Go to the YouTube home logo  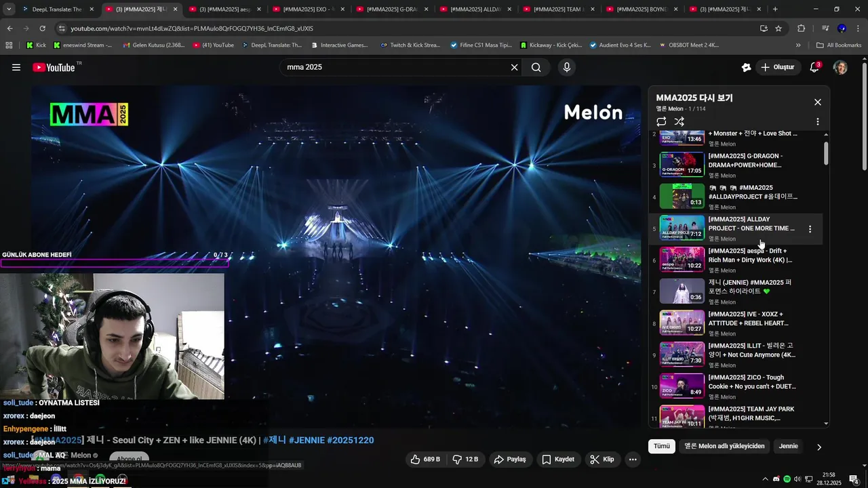54,67
